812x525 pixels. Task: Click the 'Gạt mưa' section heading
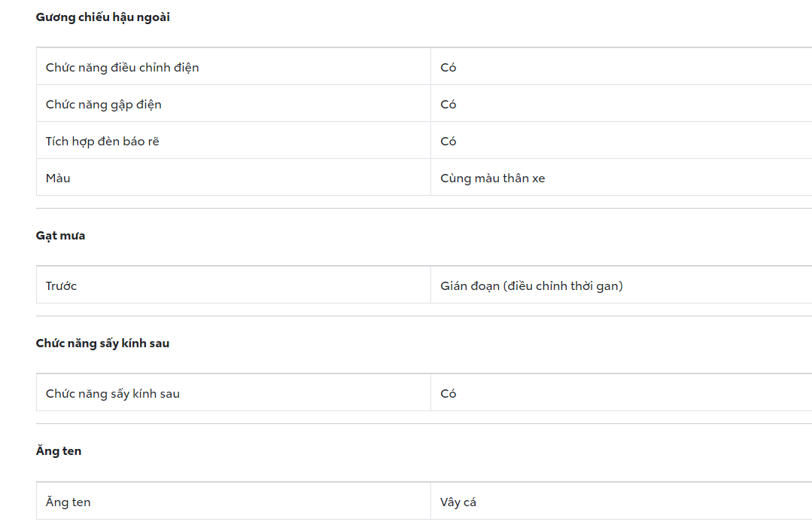tap(60, 236)
